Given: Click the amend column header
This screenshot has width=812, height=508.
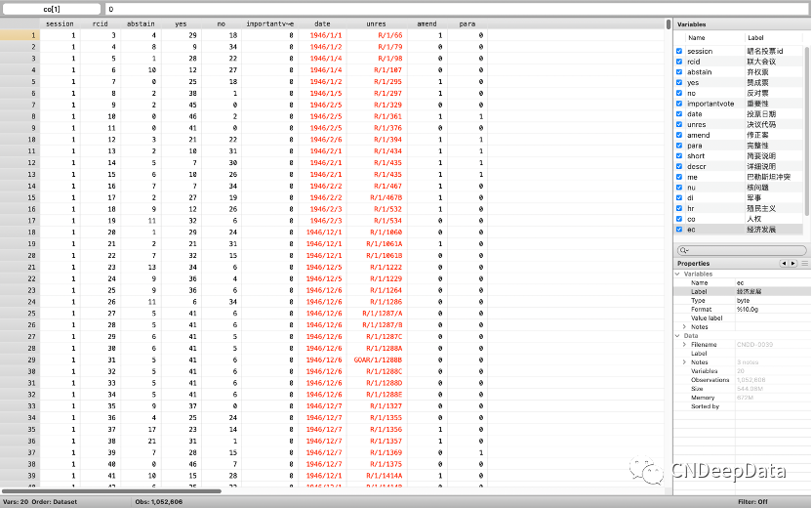Looking at the screenshot, I should pyautogui.click(x=426, y=23).
